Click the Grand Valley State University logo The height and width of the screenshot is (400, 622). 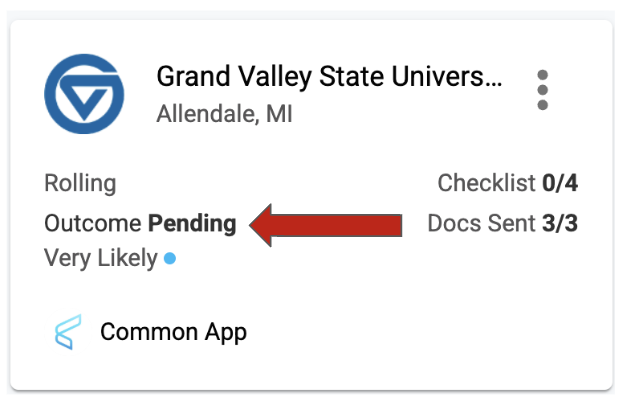(84, 94)
